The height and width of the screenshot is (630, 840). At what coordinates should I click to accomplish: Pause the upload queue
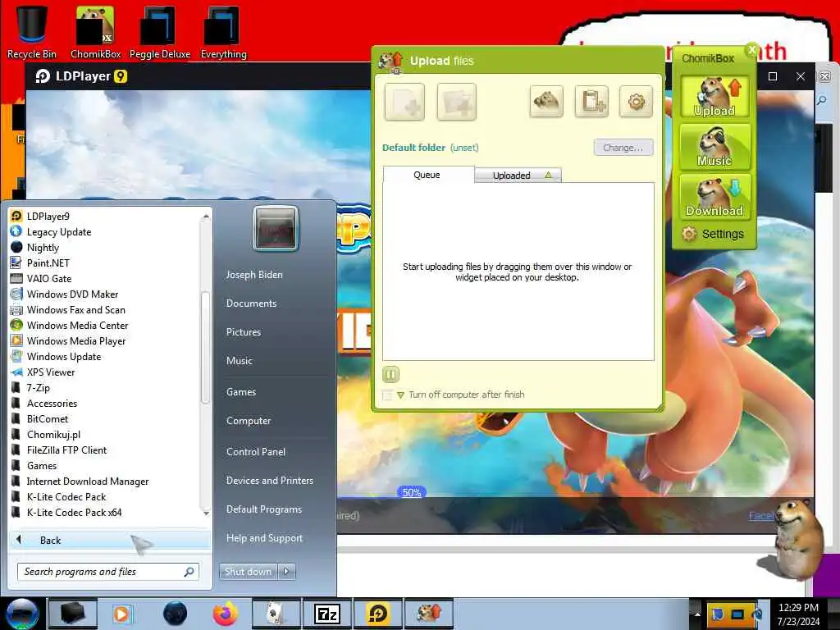[x=391, y=374]
